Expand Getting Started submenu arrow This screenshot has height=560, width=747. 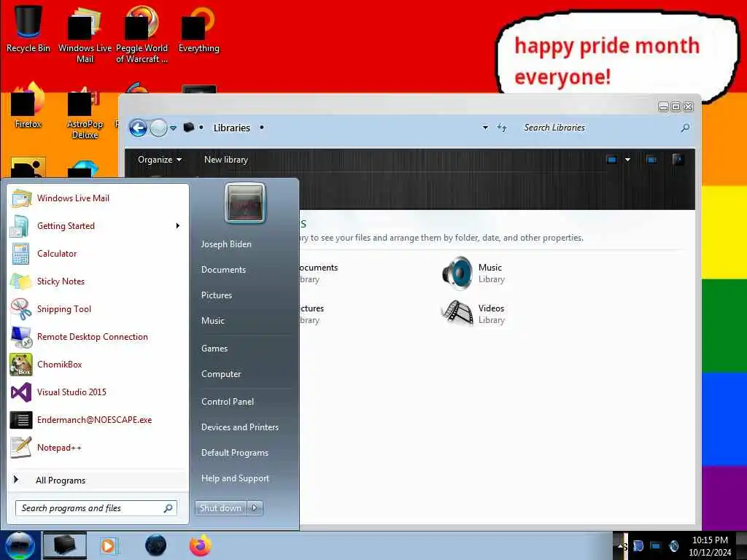pyautogui.click(x=178, y=226)
